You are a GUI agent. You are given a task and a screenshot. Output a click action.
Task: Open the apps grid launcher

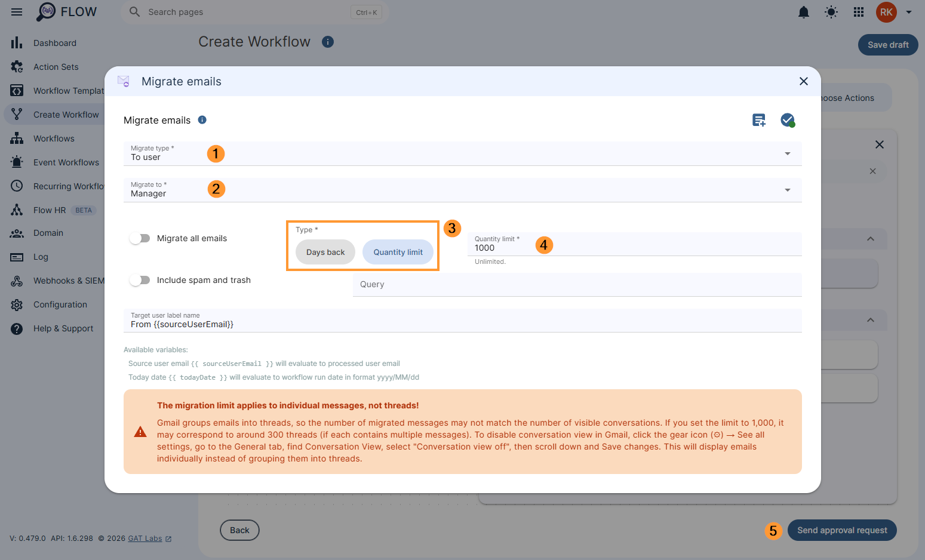pyautogui.click(x=859, y=12)
